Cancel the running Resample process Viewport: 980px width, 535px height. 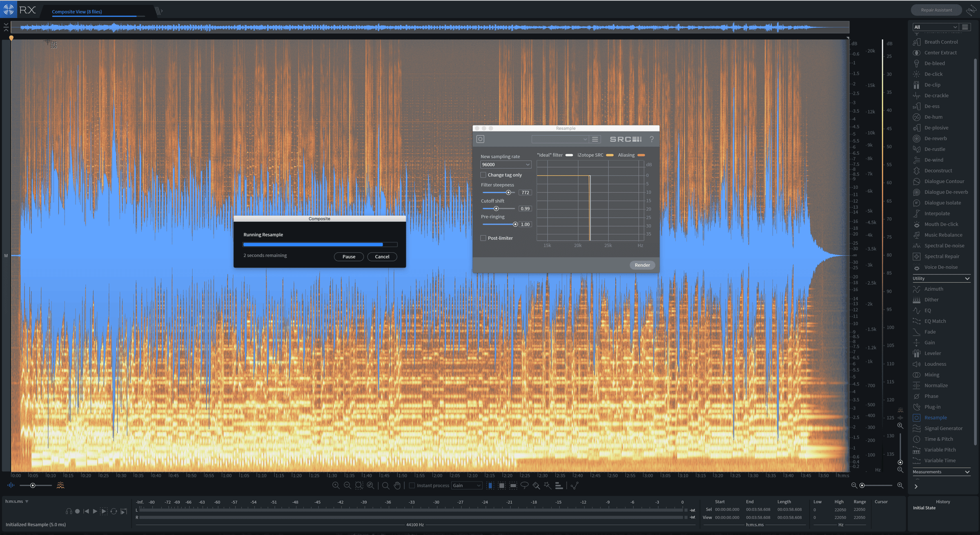(382, 256)
